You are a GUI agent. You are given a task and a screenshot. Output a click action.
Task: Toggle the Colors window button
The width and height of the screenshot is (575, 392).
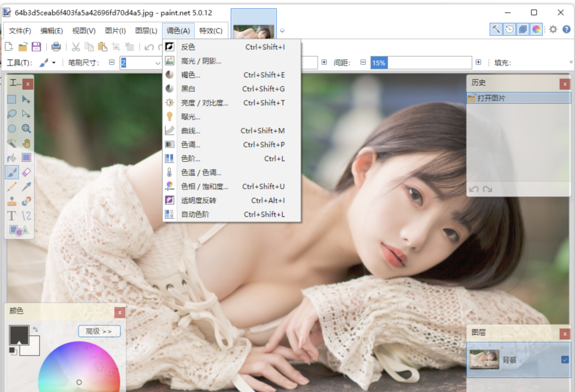536,29
